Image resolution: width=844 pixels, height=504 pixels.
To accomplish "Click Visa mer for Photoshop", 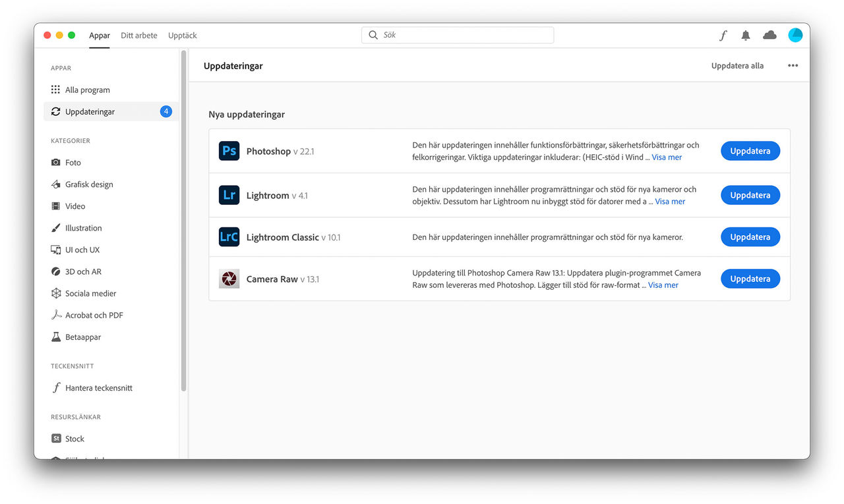I will 667,157.
